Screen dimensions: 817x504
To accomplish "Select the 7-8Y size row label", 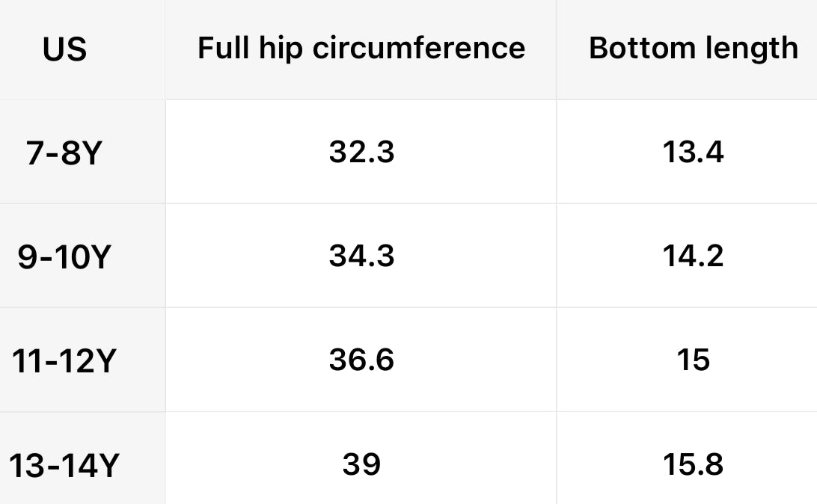I will (x=63, y=153).
